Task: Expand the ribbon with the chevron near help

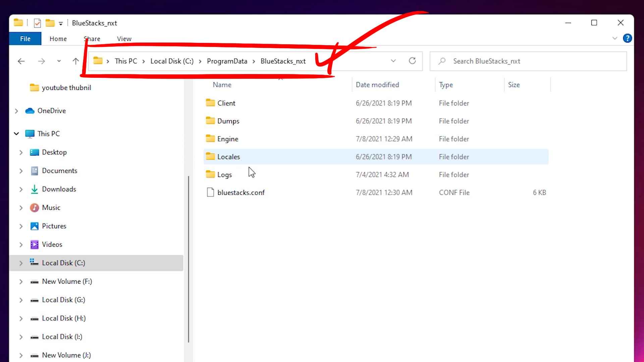Action: pos(614,38)
